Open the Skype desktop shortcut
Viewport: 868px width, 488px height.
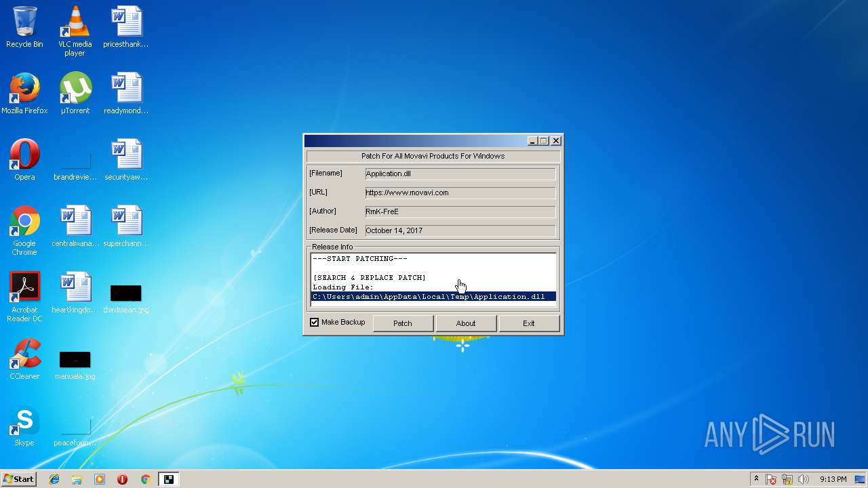tap(24, 426)
